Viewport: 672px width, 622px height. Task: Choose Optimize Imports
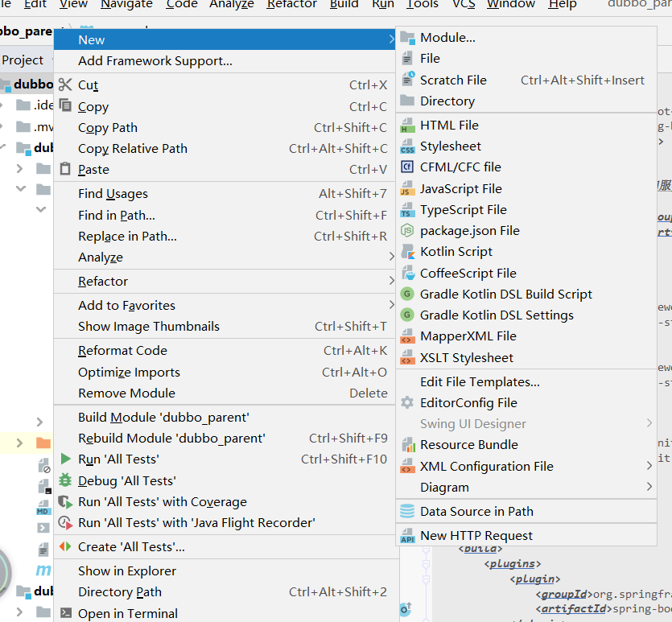(225, 373)
